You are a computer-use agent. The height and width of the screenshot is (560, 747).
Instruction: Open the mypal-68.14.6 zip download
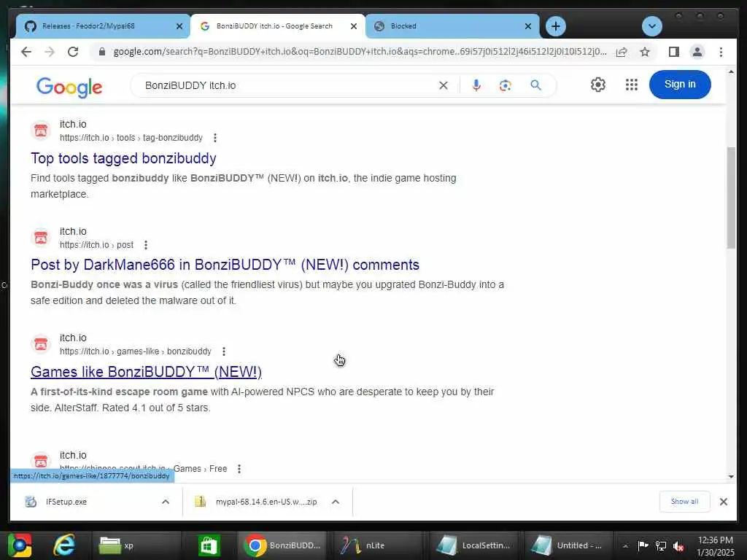click(266, 502)
